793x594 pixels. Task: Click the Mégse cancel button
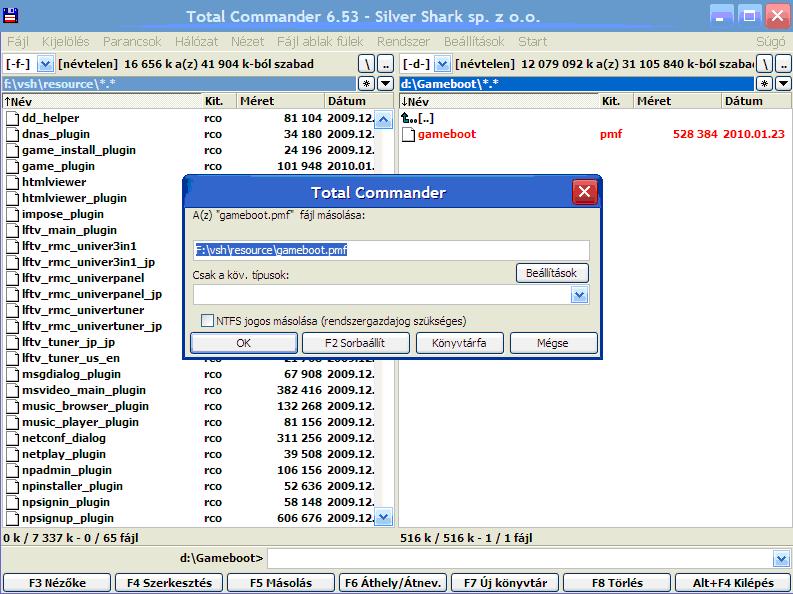553,343
